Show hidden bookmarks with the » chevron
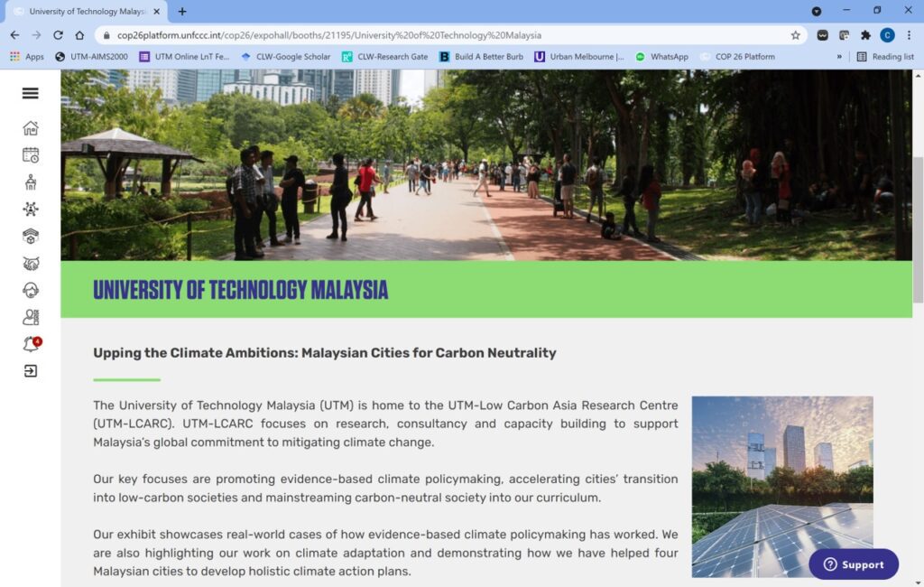The height and width of the screenshot is (587, 924). (839, 57)
